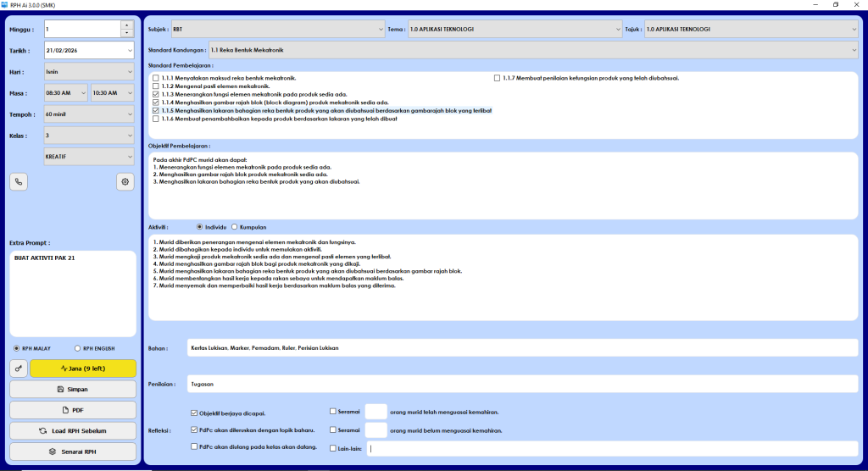
Task: Export the lesson plan to PDF
Action: pos(73,410)
